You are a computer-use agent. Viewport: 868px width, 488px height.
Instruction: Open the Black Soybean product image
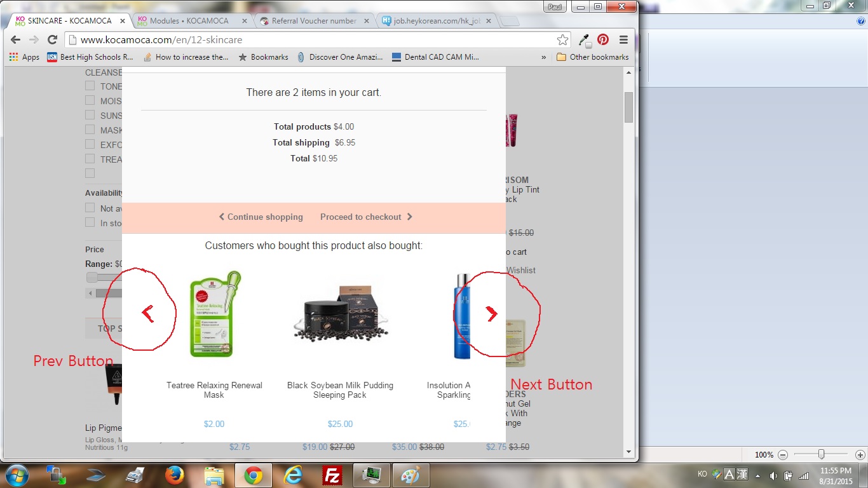coord(340,314)
